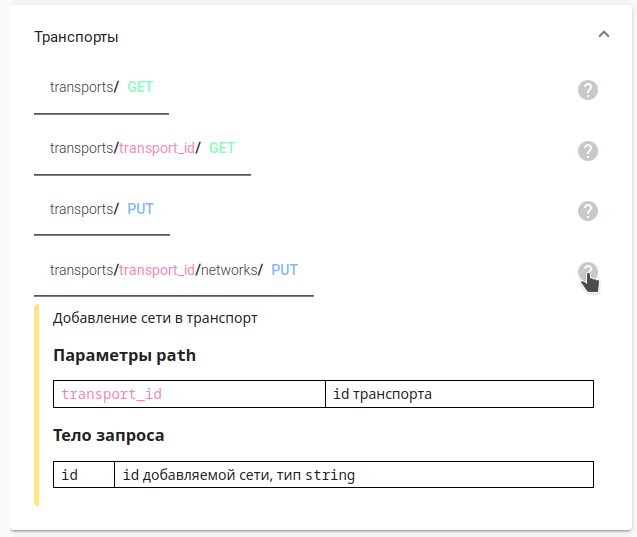Screen dimensions: 637x537
Task: Click the green GET label of transports/
Action: click(x=140, y=87)
